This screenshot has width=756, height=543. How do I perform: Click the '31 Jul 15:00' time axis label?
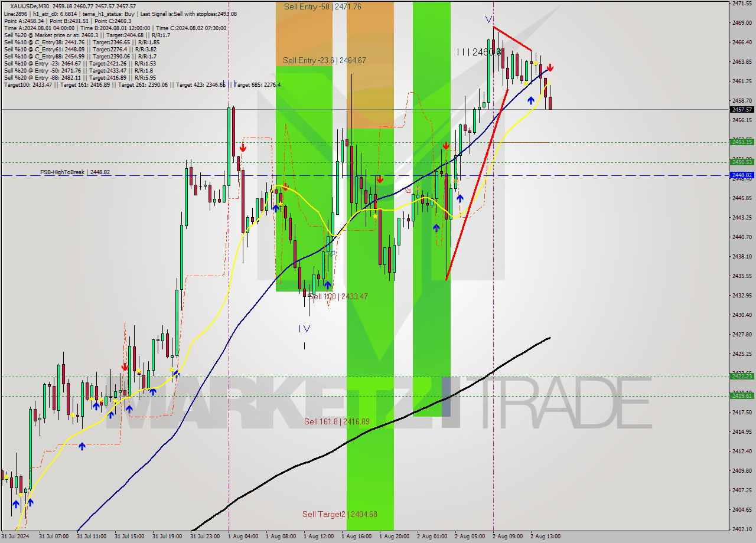click(x=129, y=537)
